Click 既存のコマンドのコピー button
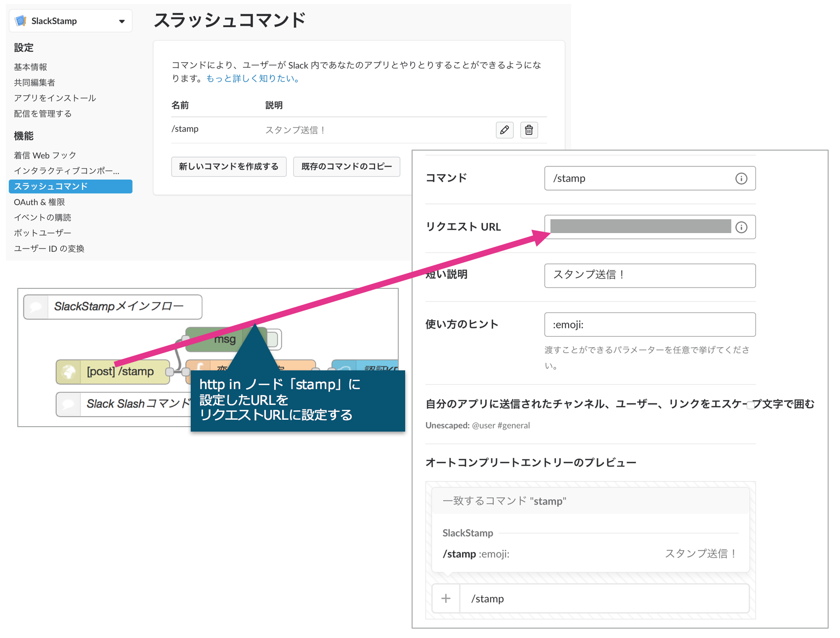840x638 pixels. tap(347, 166)
